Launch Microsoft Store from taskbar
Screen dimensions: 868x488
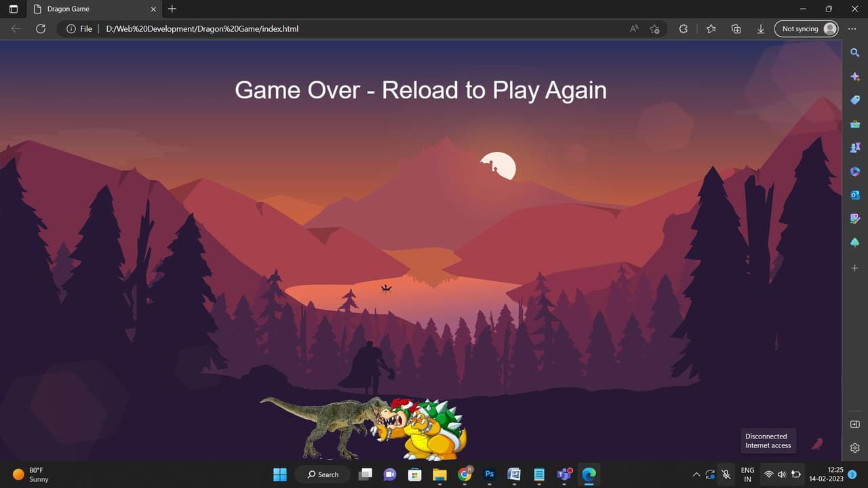click(x=414, y=474)
